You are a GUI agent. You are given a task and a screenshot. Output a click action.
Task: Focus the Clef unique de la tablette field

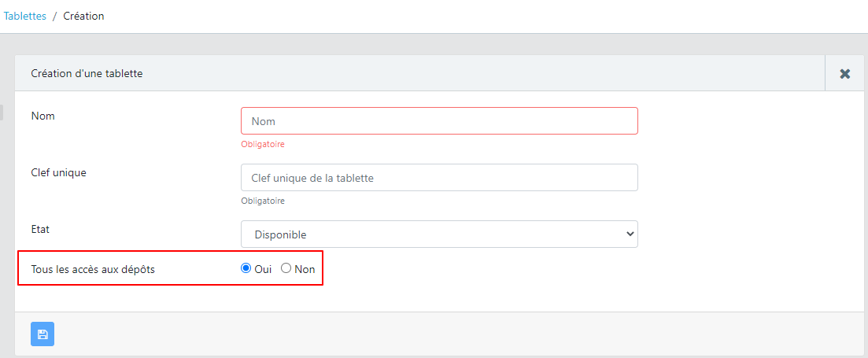pyautogui.click(x=440, y=178)
